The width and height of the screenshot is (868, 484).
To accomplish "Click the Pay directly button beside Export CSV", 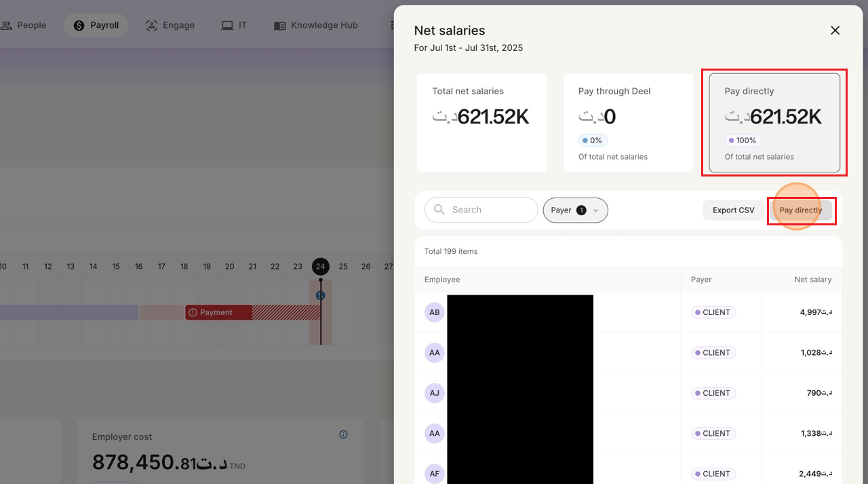I will 800,210.
